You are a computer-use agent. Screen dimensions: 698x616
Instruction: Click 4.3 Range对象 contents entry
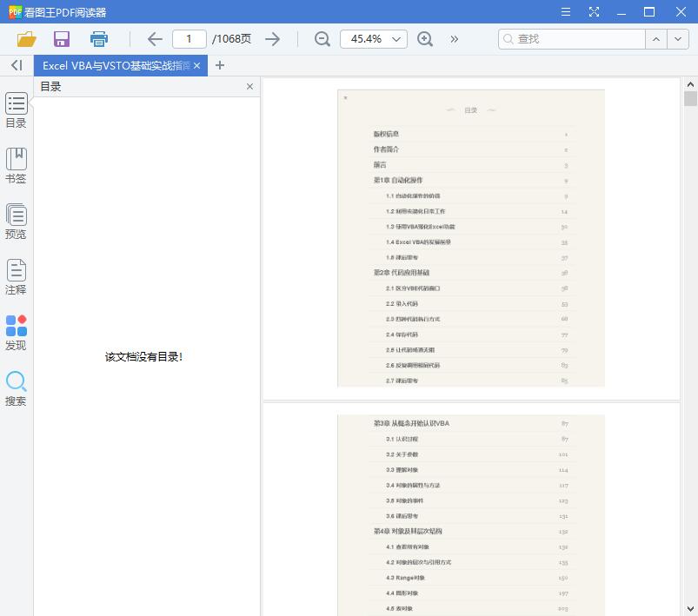point(406,578)
